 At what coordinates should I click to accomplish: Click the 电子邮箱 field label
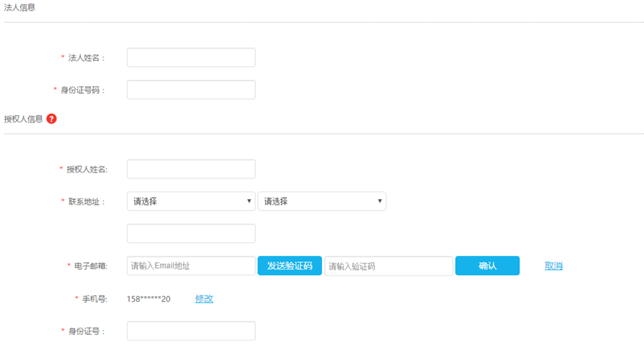pyautogui.click(x=90, y=266)
